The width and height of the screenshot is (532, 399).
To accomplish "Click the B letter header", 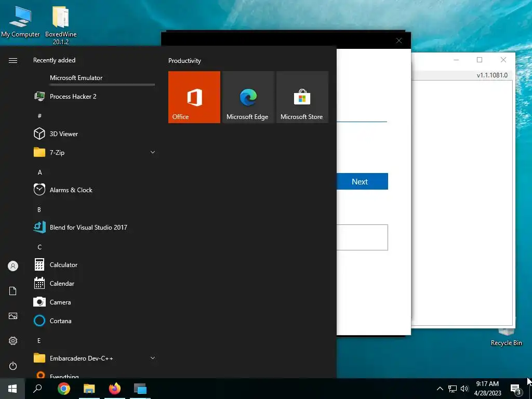I will click(x=39, y=209).
